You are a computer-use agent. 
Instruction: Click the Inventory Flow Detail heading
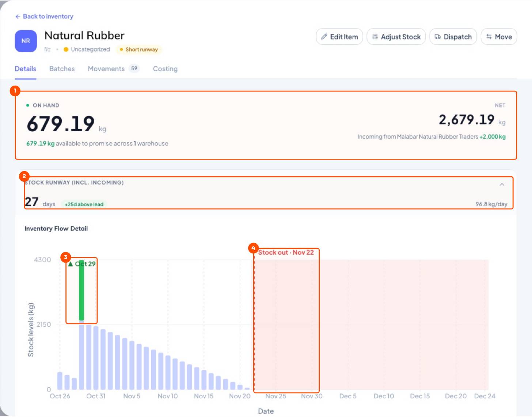56,229
